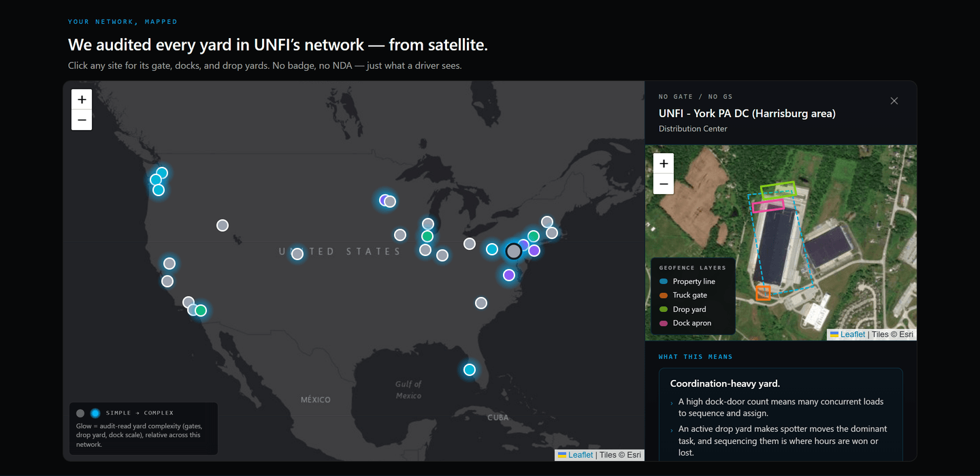This screenshot has height=476, width=980.
Task: Click the orange truck gate geofence box
Action: [763, 293]
